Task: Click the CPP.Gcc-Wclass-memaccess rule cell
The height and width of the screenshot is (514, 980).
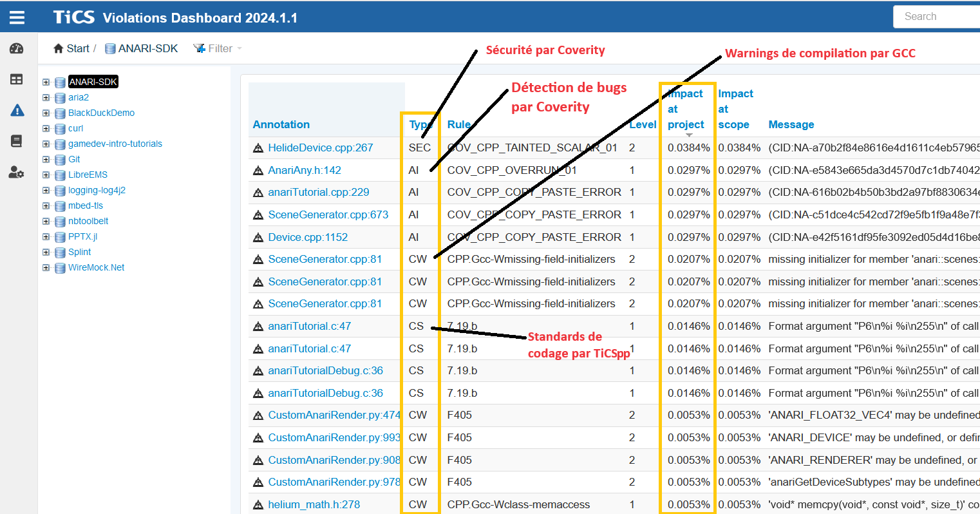Action: [518, 504]
